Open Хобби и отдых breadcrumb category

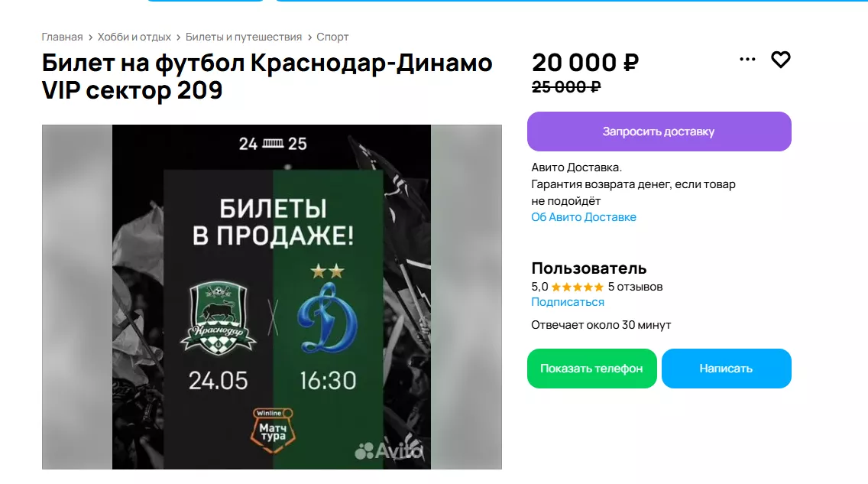[134, 37]
